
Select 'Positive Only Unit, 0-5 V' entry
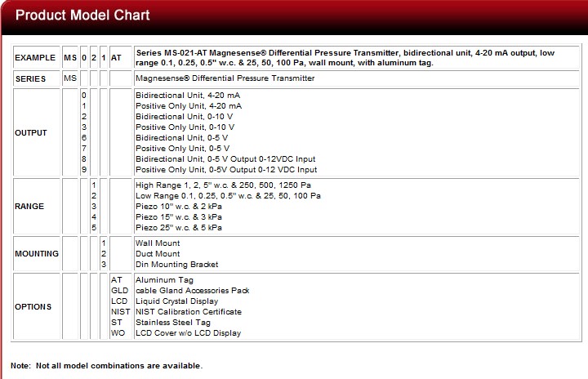(x=183, y=148)
